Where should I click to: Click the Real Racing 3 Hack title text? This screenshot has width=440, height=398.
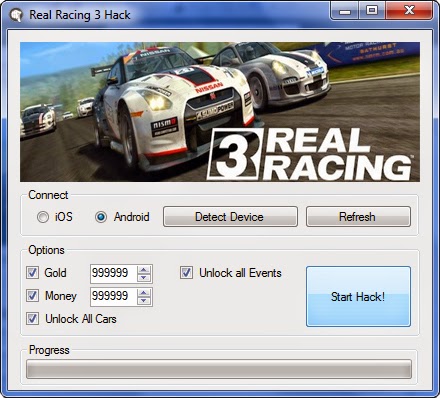pyautogui.click(x=80, y=15)
